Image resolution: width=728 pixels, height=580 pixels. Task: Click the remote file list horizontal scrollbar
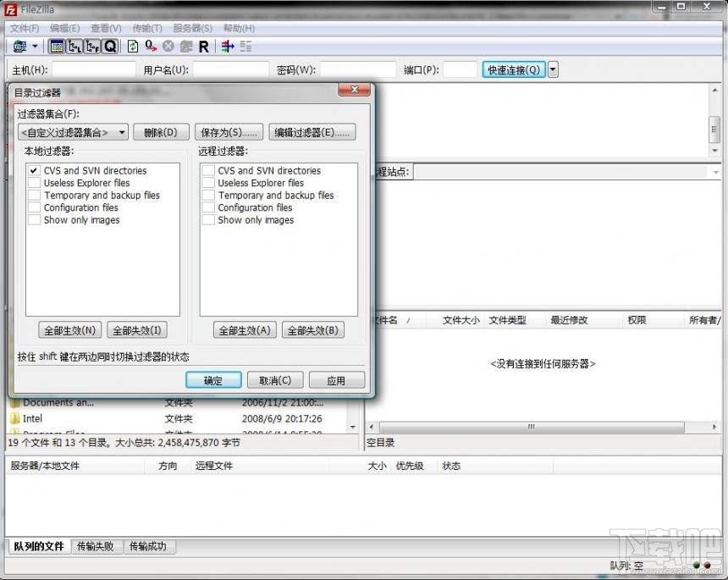pyautogui.click(x=532, y=426)
